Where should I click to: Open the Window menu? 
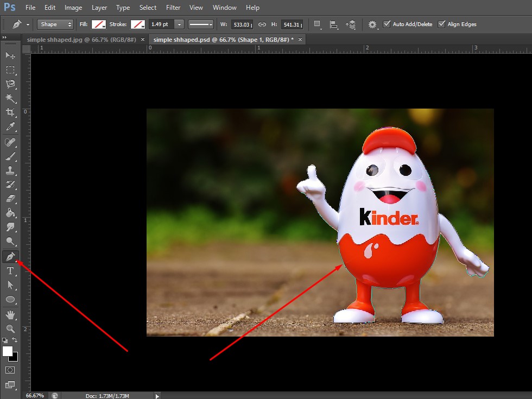click(x=225, y=8)
